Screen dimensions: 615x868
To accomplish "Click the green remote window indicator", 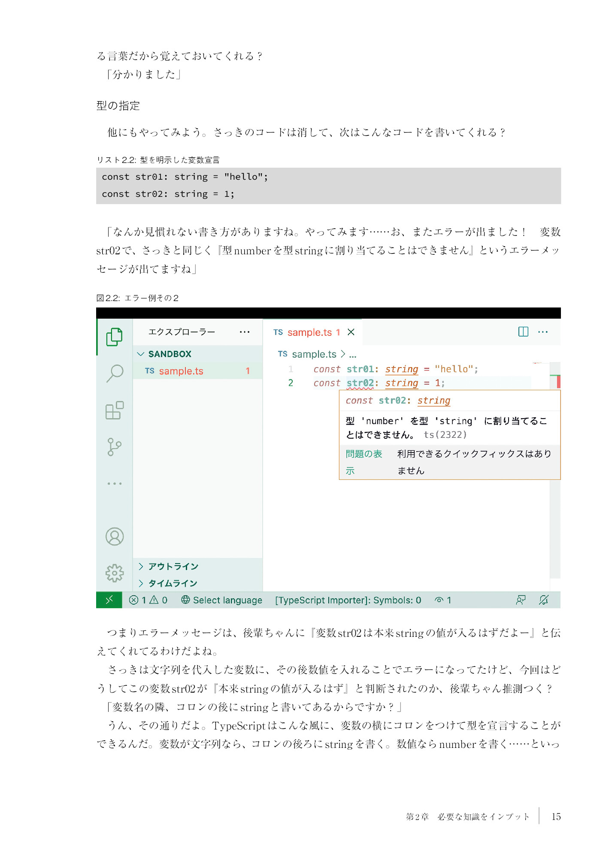I will 109,600.
